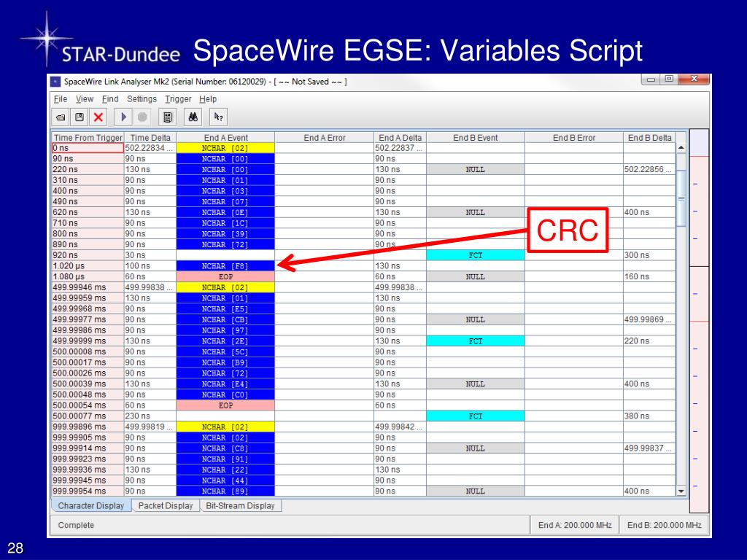Click the Complete status bar text
Viewport: 747px width, 560px height.
[x=76, y=525]
